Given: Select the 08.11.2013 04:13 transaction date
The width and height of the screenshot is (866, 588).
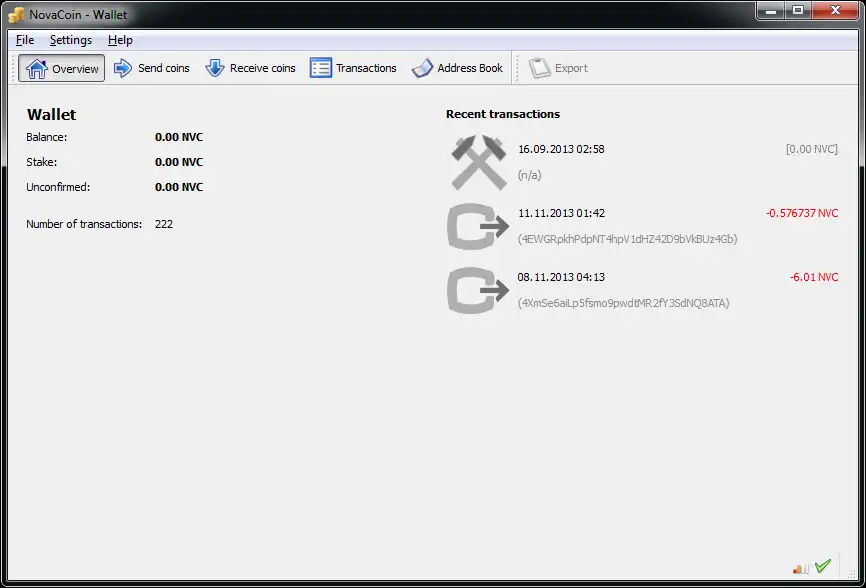Looking at the screenshot, I should (561, 277).
